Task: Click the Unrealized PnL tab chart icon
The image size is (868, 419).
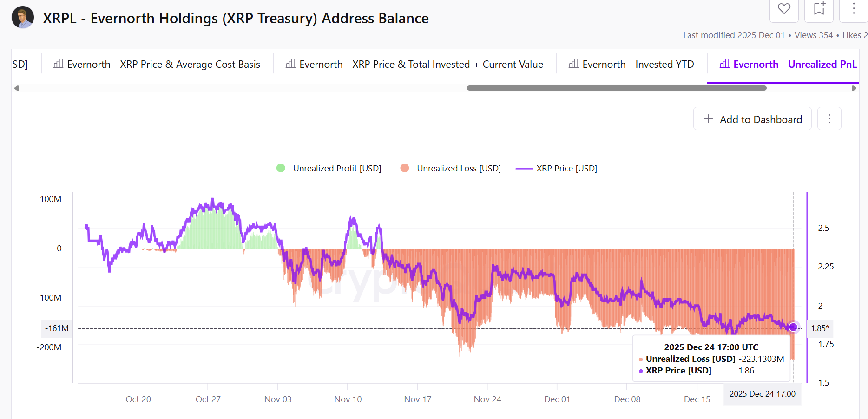Action: click(x=724, y=64)
